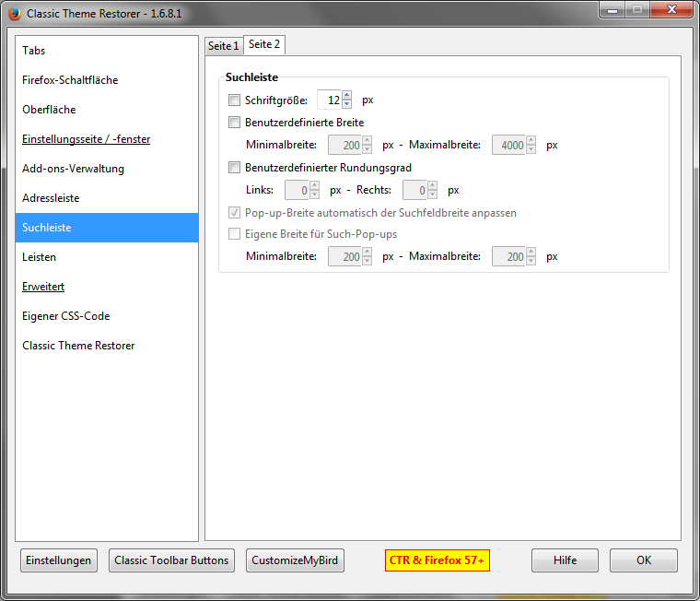
Task: Enable the Schriftgröße checkbox
Action: coord(234,100)
